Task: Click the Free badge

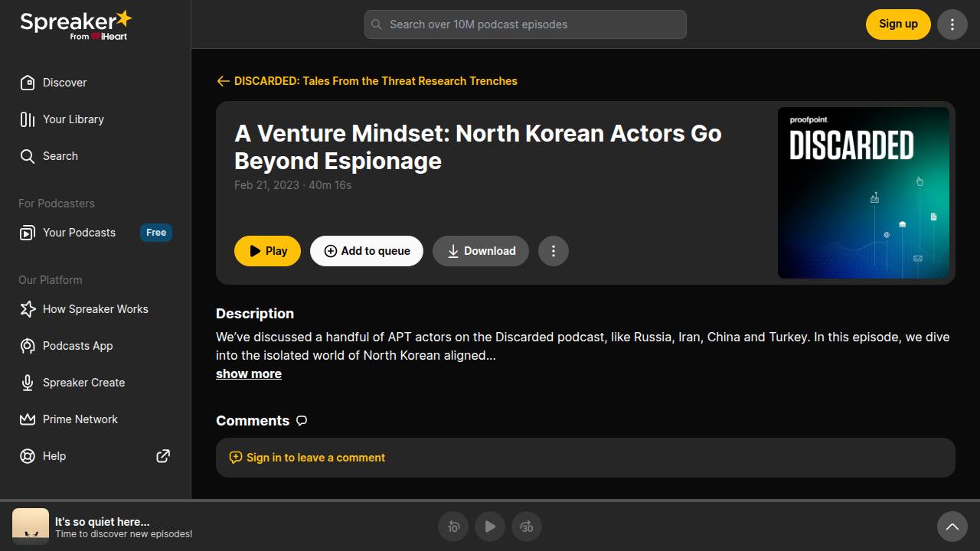Action: coord(156,233)
